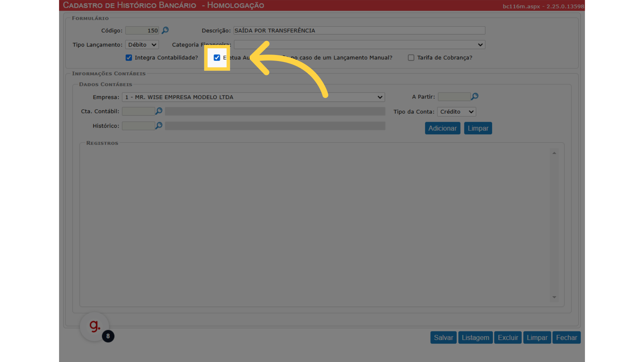The image size is (644, 362).
Task: Click into the Descrição text field
Action: (359, 31)
